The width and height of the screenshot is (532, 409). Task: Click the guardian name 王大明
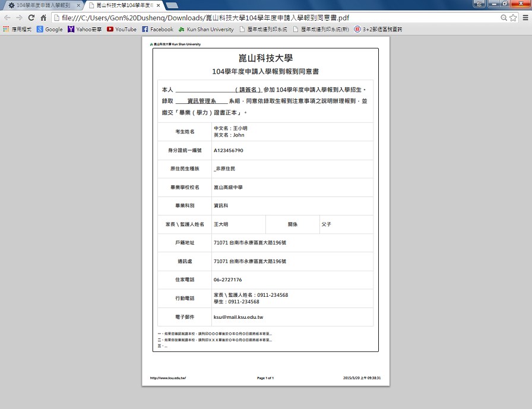221,224
